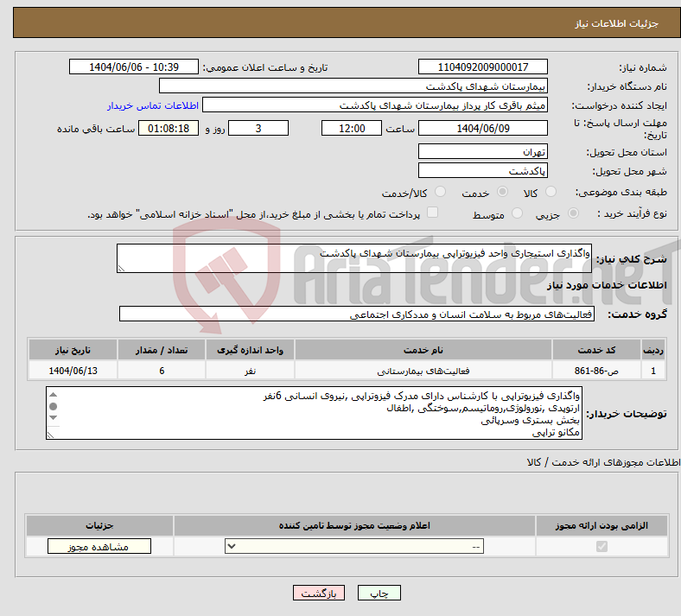Screen dimensions: 681x616
Task: Click the general need description textarea
Action: (354, 258)
